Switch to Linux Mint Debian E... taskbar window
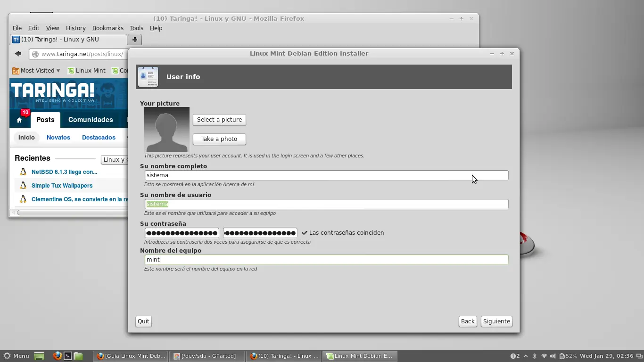Viewport: 644px width, 362px height. (361, 356)
